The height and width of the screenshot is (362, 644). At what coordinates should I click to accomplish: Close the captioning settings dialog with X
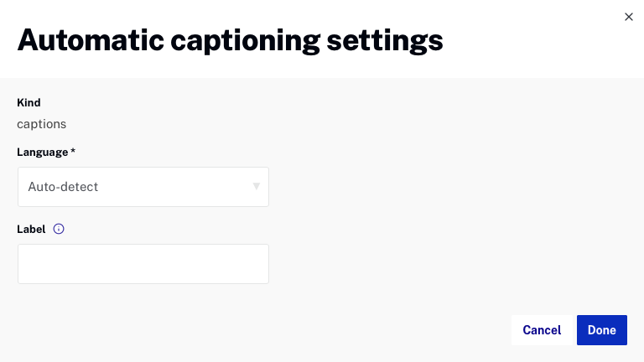(x=629, y=17)
